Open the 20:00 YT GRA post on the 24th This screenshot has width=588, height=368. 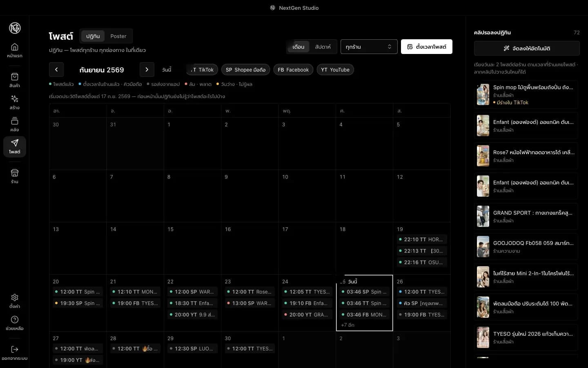coord(307,315)
